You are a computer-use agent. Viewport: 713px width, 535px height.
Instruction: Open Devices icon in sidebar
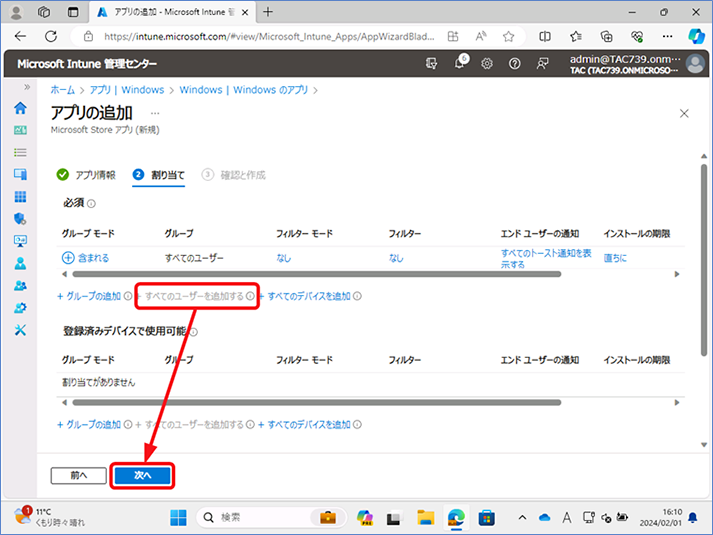pos(20,174)
